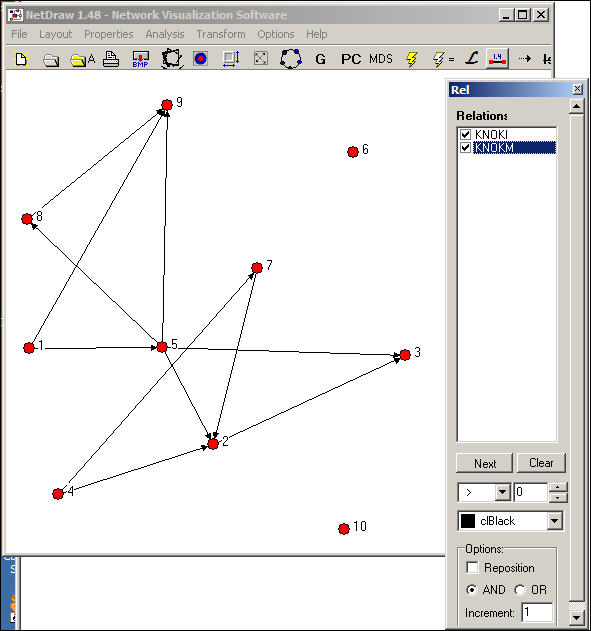Screen dimensions: 591x631
Task: Click the Open file folder icon
Action: click(x=51, y=60)
